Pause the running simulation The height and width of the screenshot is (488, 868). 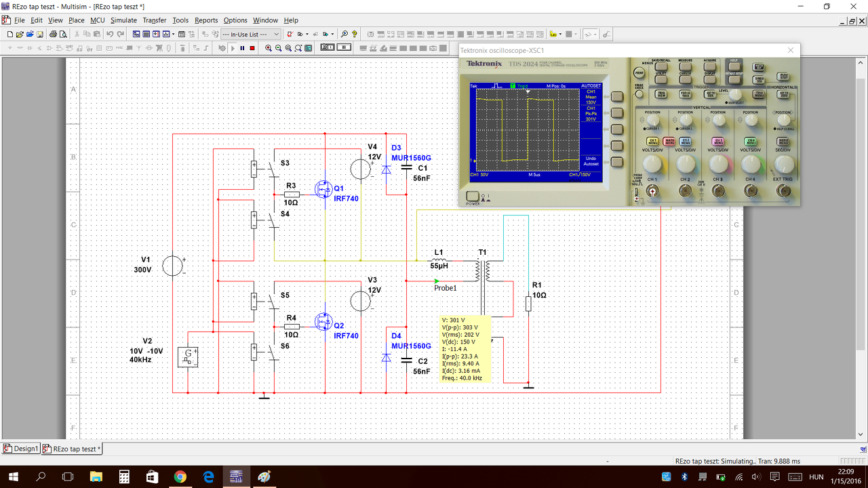point(242,48)
